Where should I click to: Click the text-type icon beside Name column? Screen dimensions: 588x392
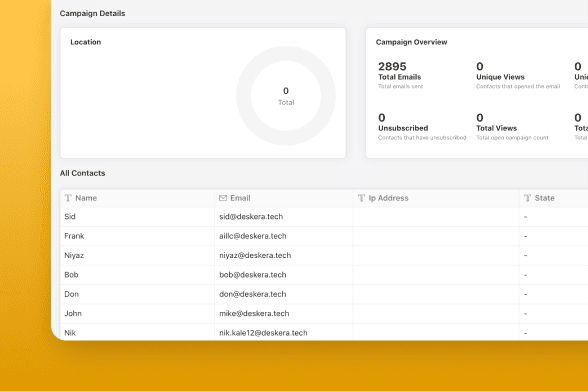point(68,198)
